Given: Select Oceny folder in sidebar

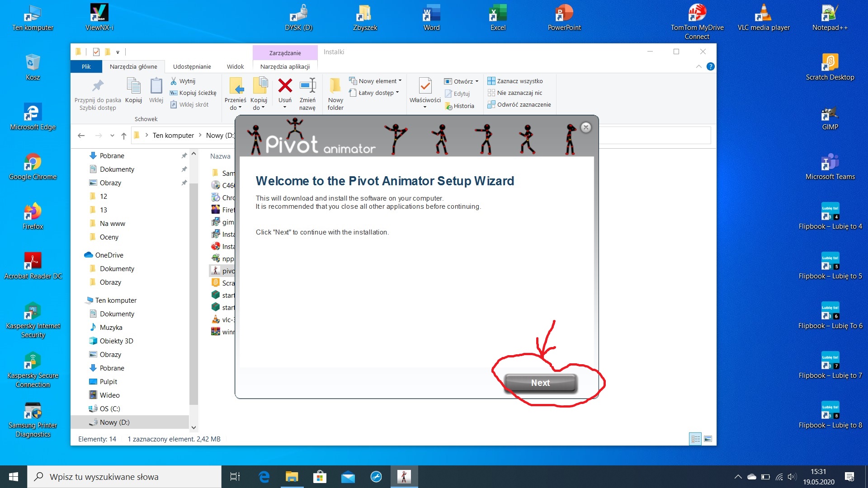Looking at the screenshot, I should coord(109,237).
